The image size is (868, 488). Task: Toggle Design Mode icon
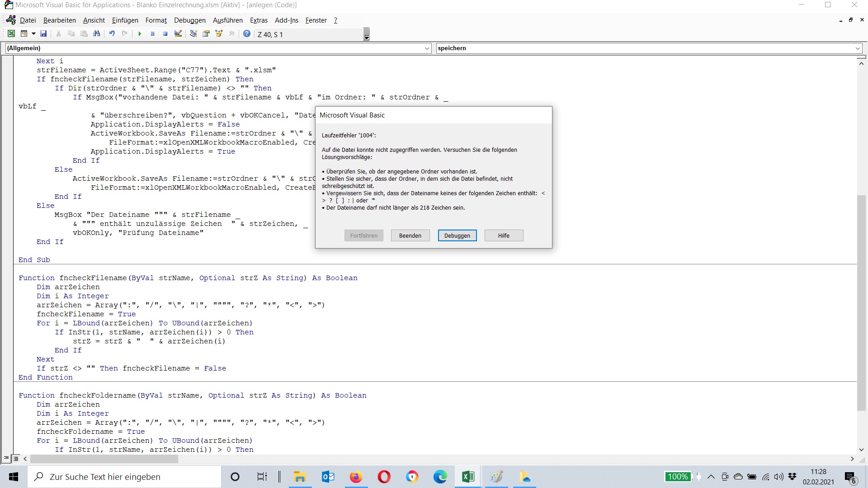tap(178, 34)
